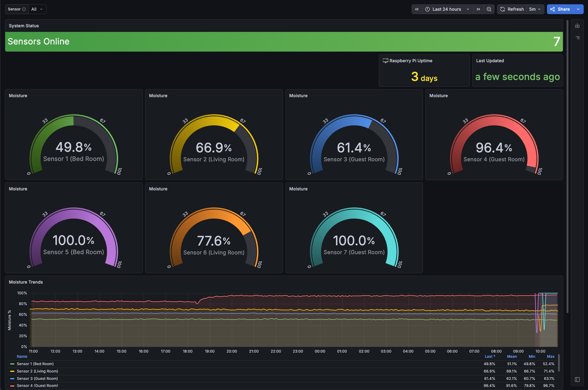
Task: Click the 96.4% Sensor 4 gauge value
Action: coord(494,148)
